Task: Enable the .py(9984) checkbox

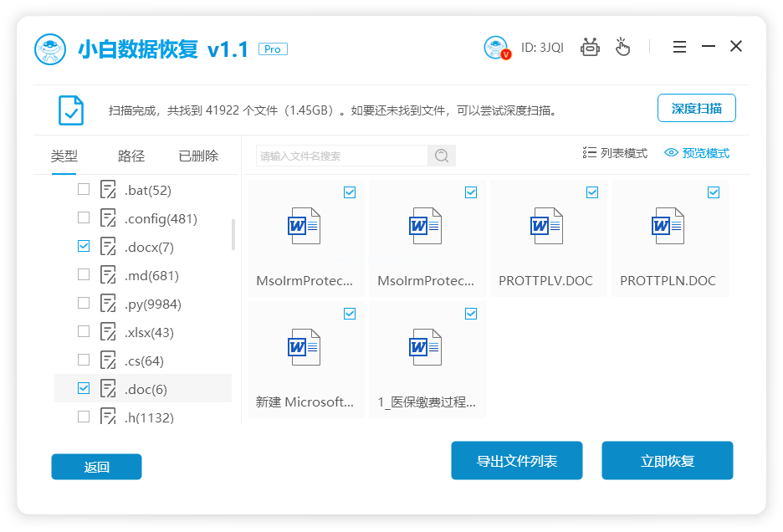Action: (x=84, y=303)
